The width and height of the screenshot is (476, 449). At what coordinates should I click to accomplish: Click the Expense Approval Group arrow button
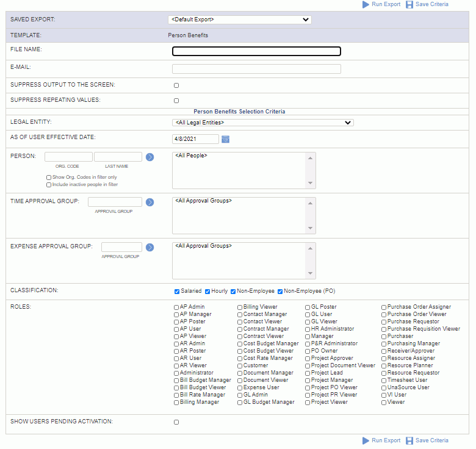click(x=150, y=248)
